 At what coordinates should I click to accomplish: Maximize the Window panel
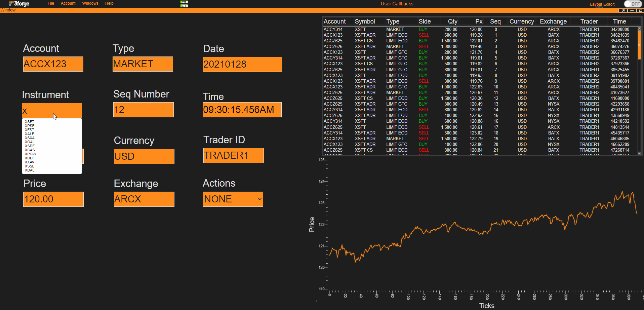pyautogui.click(x=640, y=10)
